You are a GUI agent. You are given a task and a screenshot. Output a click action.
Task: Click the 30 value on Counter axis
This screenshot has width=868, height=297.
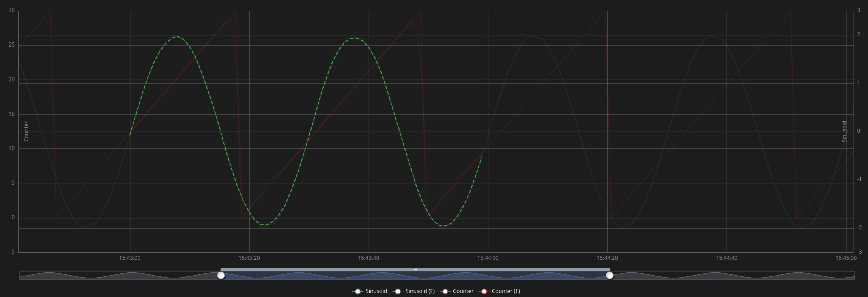click(11, 11)
